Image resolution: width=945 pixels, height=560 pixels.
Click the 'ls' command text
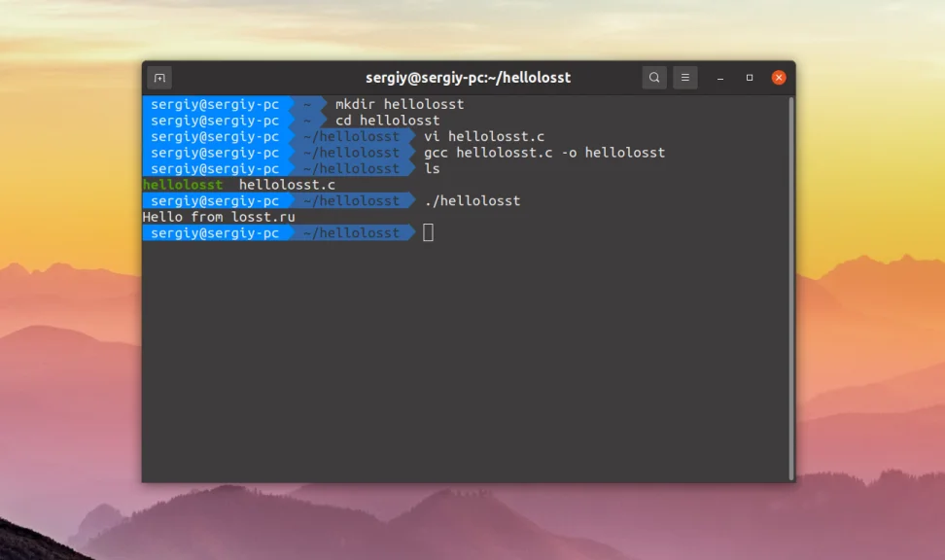point(432,169)
